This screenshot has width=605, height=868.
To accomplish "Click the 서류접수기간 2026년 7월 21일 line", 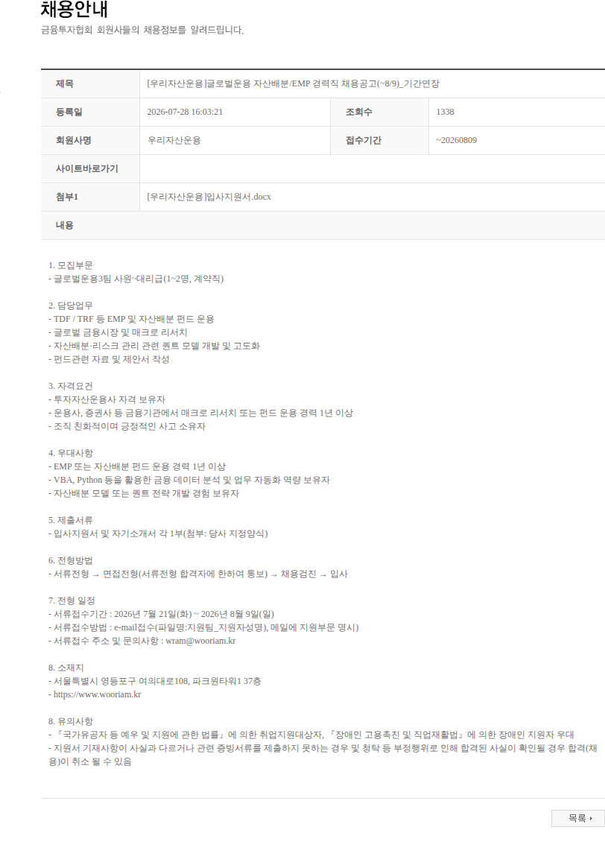I will 161,615.
